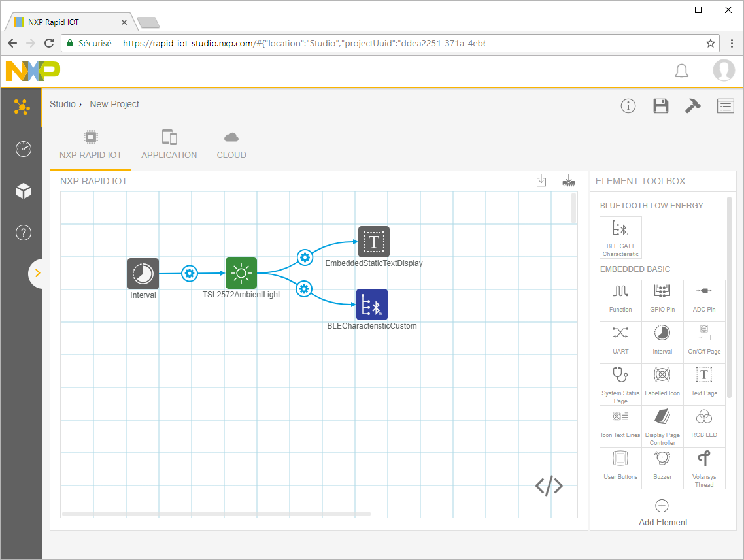Click the BLECharacteristicCustom node
744x560 pixels.
click(372, 305)
